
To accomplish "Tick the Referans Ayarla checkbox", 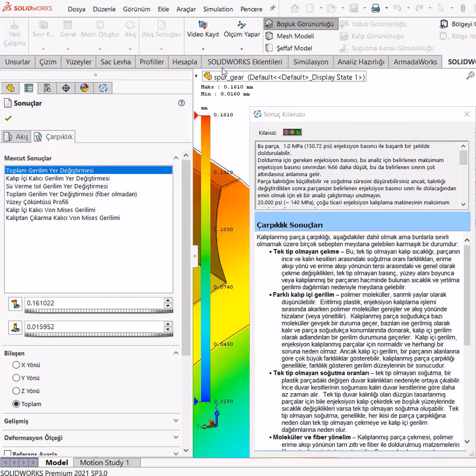I will pyautogui.click(x=8, y=454).
